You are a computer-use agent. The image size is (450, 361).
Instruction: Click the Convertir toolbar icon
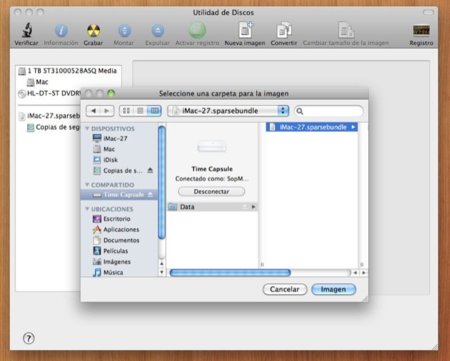click(284, 30)
